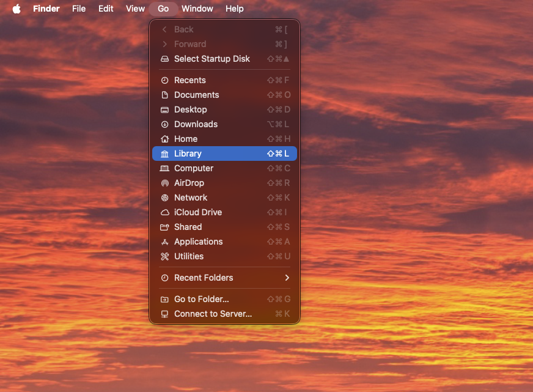Select Recents from the Go menu
This screenshot has height=392, width=533.
pyautogui.click(x=189, y=80)
